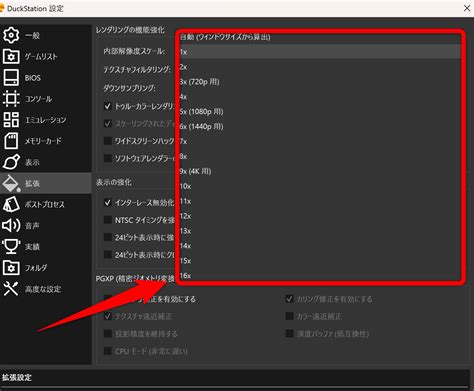The width and height of the screenshot is (474, 391).
Task: Switch to エミュレーション category label
Action: click(46, 120)
